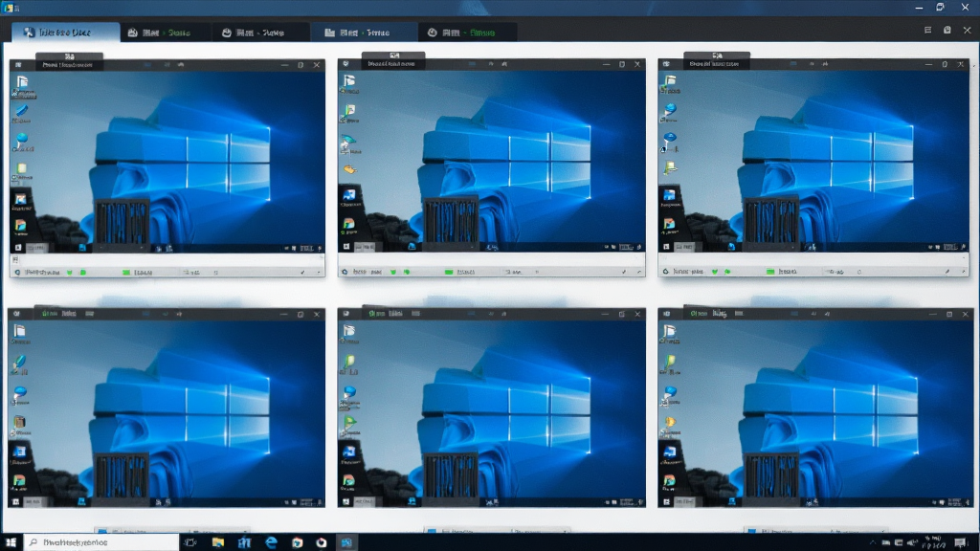The height and width of the screenshot is (551, 980).
Task: Open the Edge browser from the host taskbar
Action: 271,542
